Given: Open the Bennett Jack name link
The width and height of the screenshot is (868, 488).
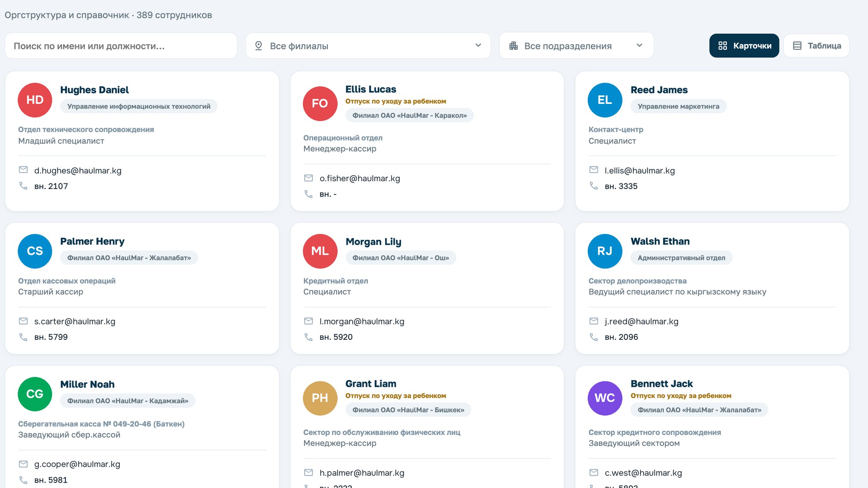Looking at the screenshot, I should coord(661,384).
